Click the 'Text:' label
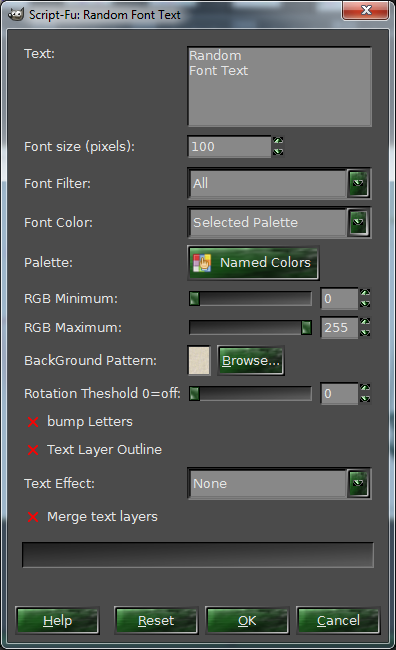This screenshot has width=396, height=650. pos(39,53)
